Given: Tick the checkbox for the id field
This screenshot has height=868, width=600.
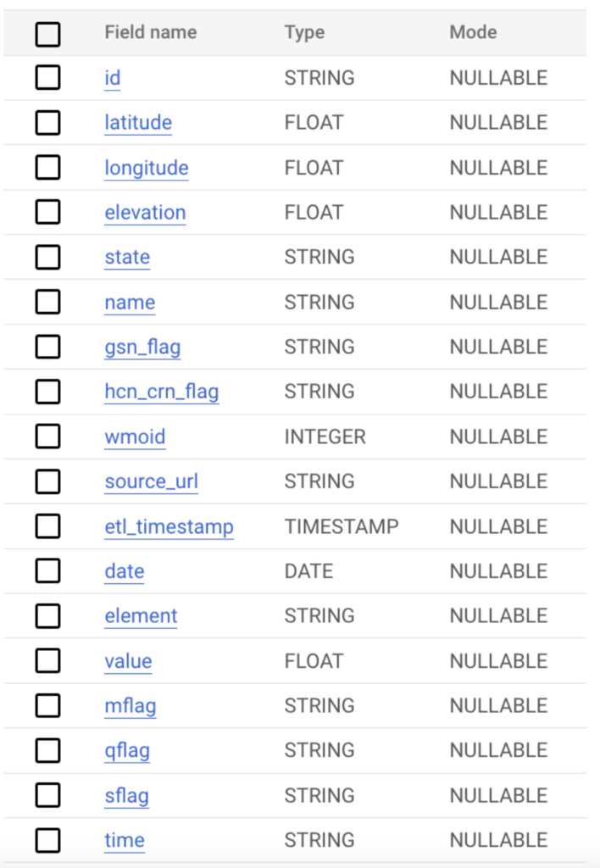Looking at the screenshot, I should pos(48,78).
